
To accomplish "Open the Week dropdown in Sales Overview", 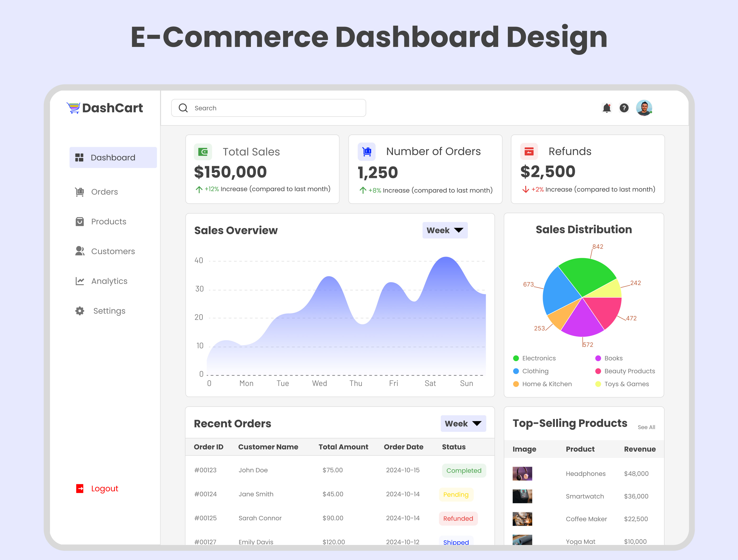I will pos(445,230).
